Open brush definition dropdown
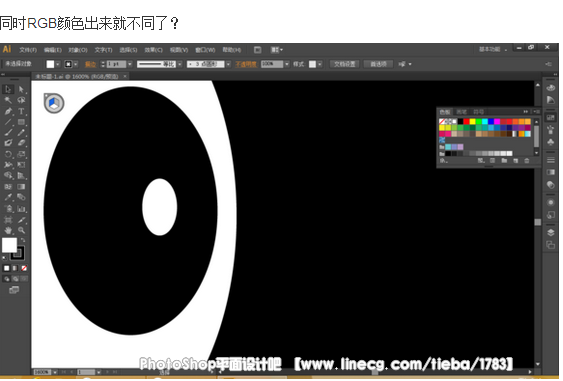Screen dimensions: 563x381 point(228,64)
